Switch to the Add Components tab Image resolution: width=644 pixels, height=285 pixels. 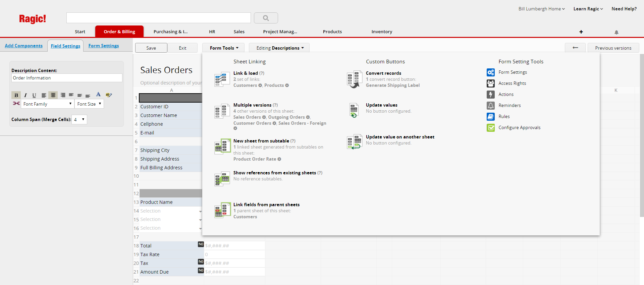pos(24,46)
